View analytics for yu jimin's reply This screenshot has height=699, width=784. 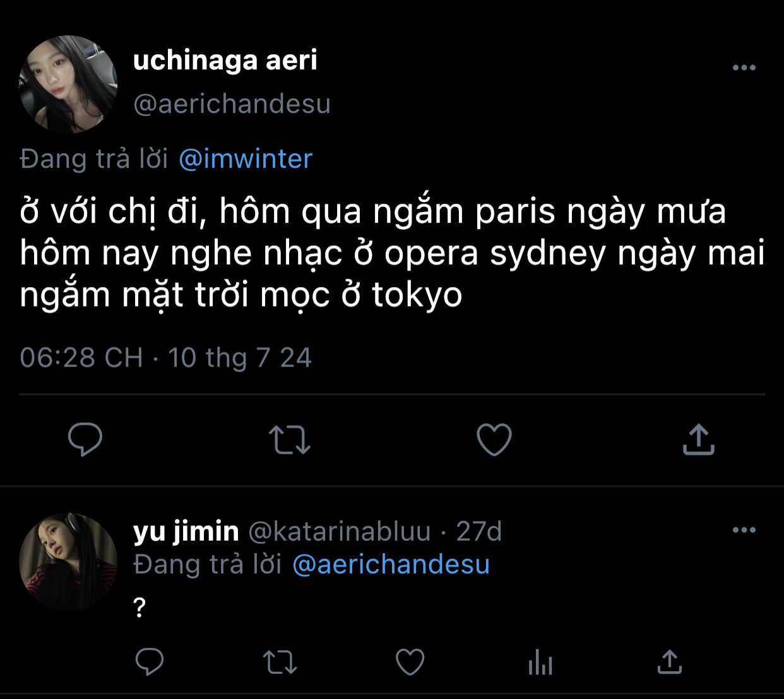[x=540, y=663]
